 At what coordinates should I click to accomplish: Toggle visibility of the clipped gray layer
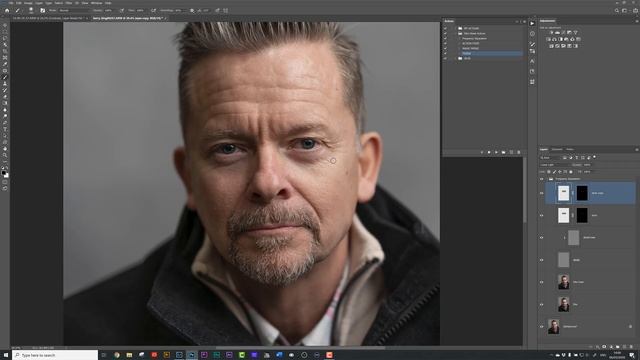coord(542,238)
